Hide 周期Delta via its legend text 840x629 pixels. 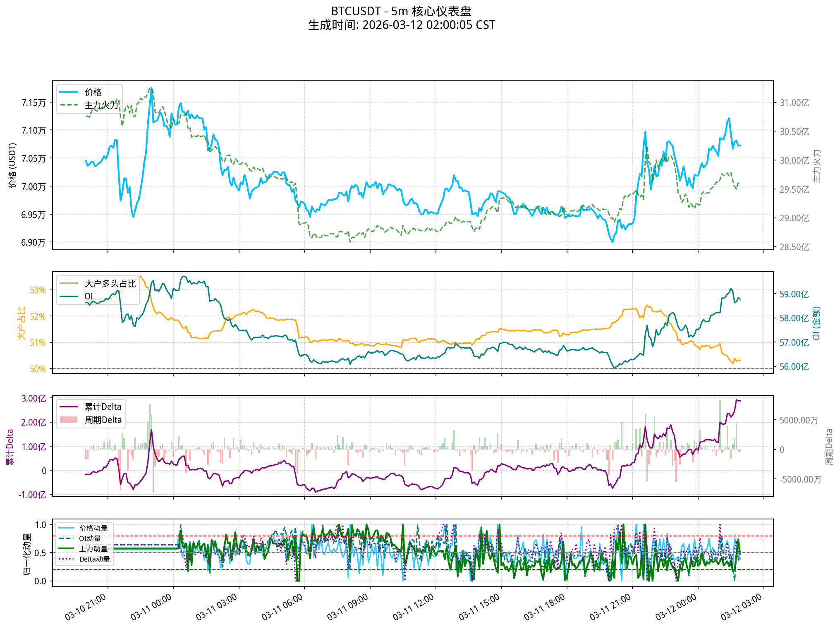103,420
